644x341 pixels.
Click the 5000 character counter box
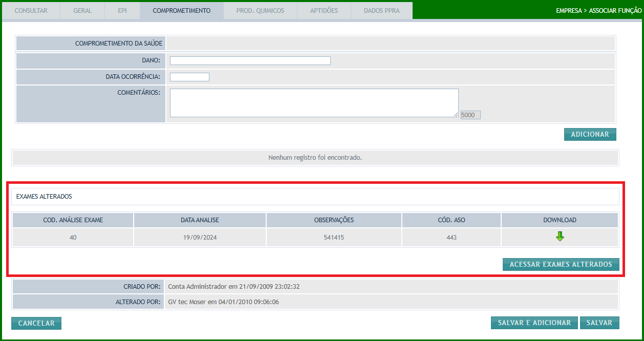[470, 115]
